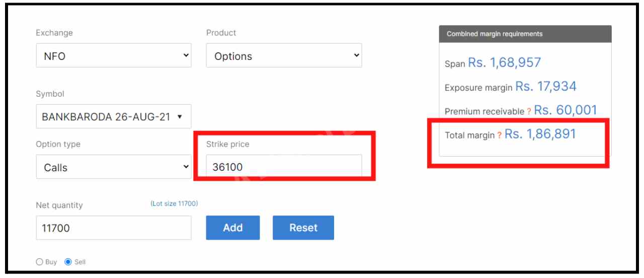Click the Total margin value Rs. 1,86,891
644x278 pixels.
(540, 134)
